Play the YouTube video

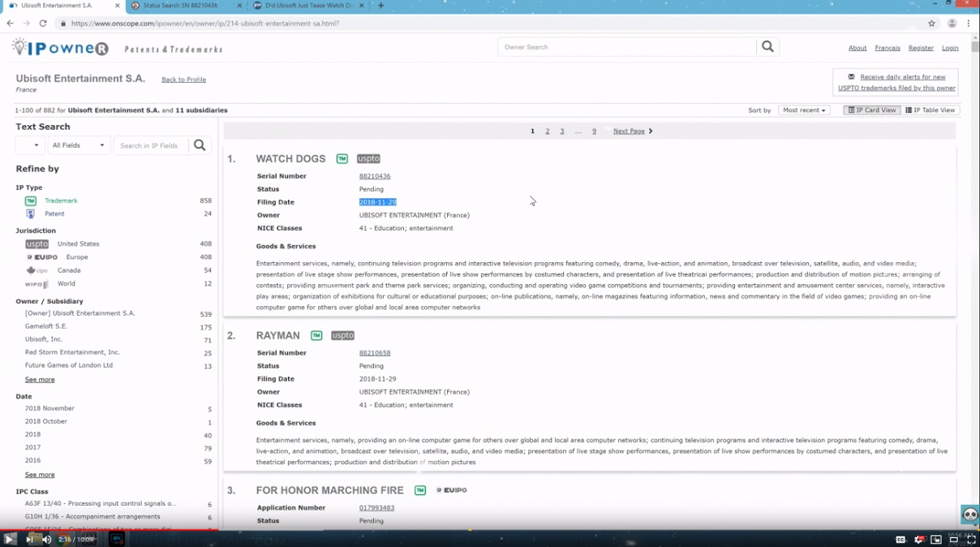click(x=9, y=540)
